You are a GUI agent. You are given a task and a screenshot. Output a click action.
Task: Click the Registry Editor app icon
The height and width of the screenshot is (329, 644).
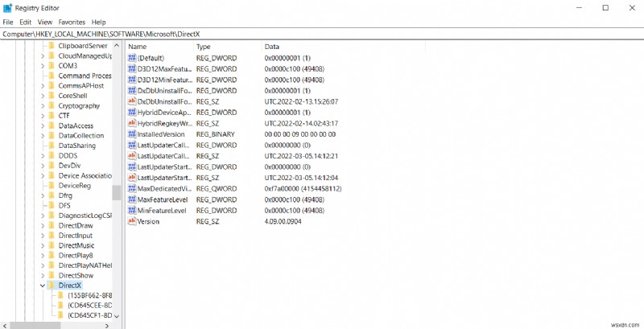click(x=8, y=8)
